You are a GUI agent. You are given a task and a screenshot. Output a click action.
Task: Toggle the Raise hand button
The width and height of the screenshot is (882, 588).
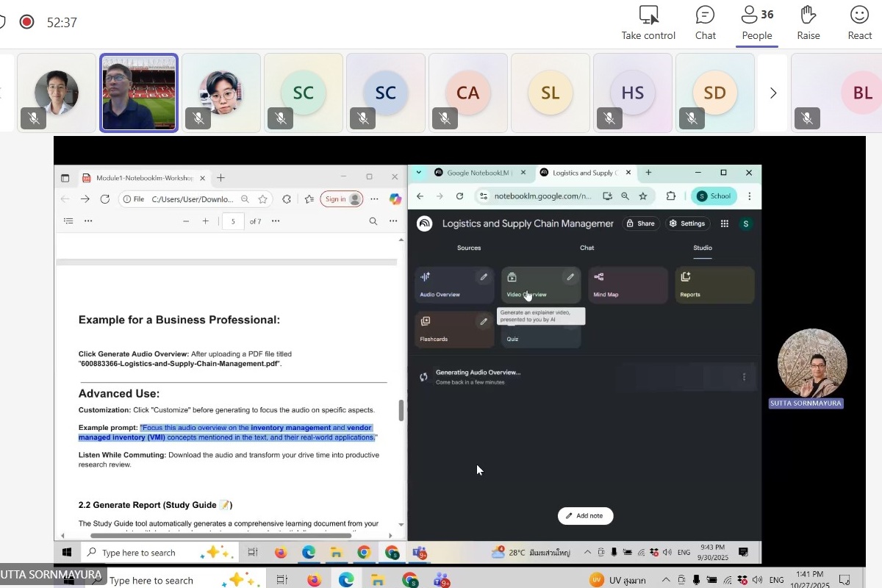pos(808,15)
